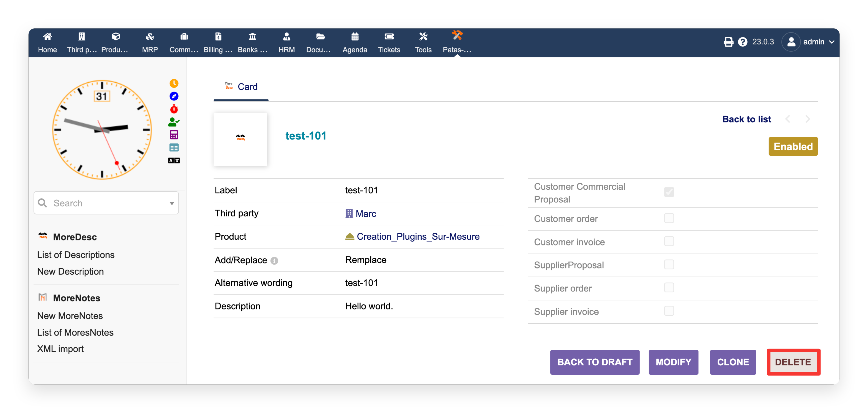
Task: Expand the admin user dropdown arrow
Action: click(x=832, y=42)
